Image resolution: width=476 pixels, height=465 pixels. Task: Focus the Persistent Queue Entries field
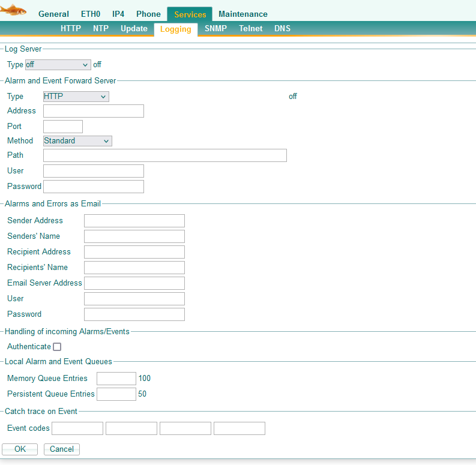116,394
